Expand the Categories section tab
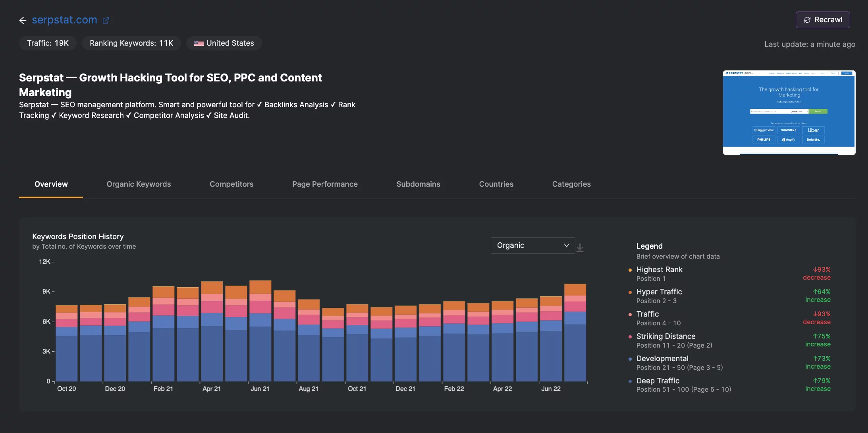The image size is (868, 433). tap(571, 183)
